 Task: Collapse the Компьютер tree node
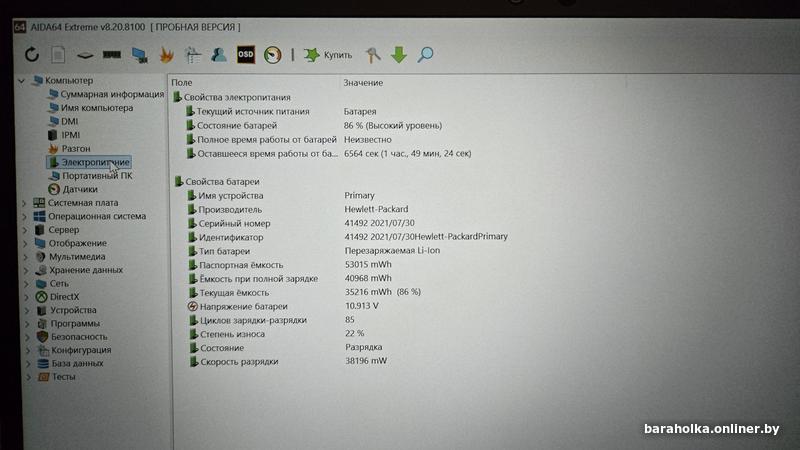[21, 81]
